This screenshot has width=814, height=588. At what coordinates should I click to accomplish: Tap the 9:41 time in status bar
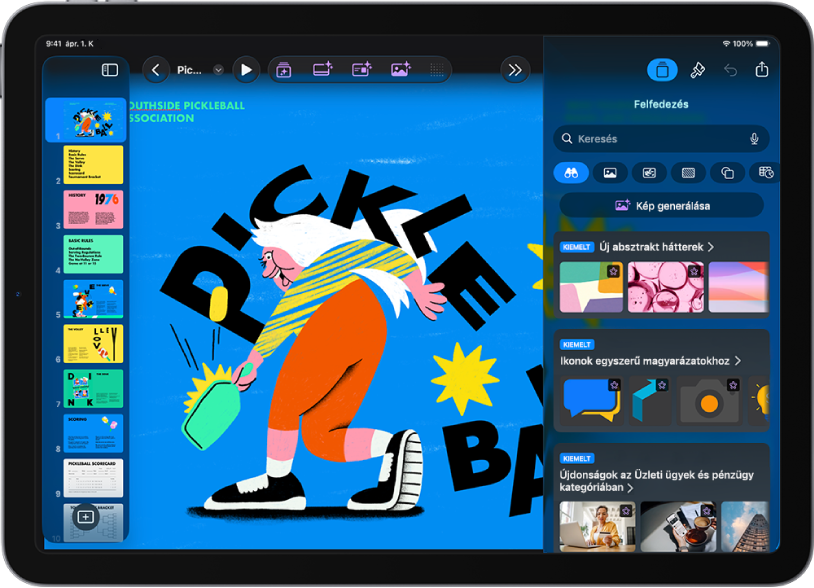coord(54,44)
